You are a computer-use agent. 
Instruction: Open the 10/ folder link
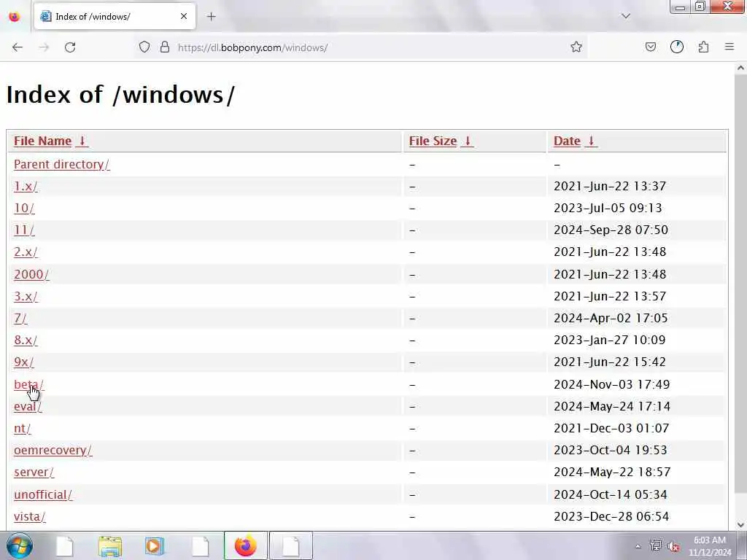point(24,208)
